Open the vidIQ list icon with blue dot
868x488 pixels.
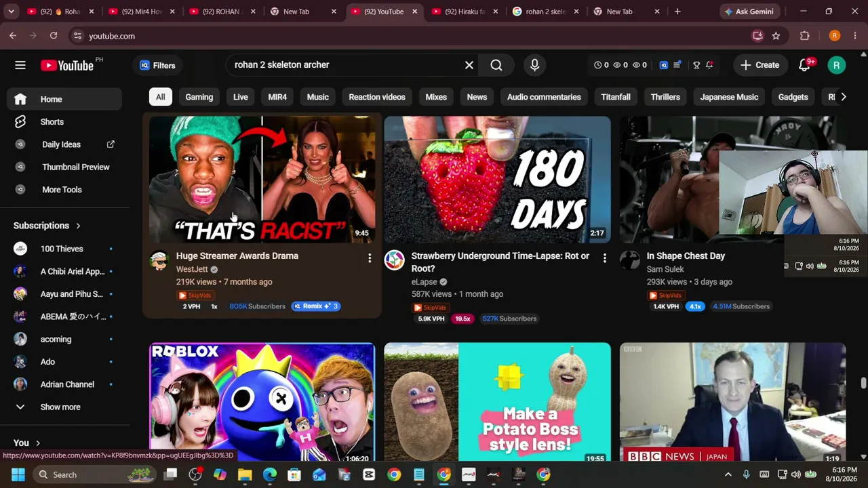coord(677,65)
